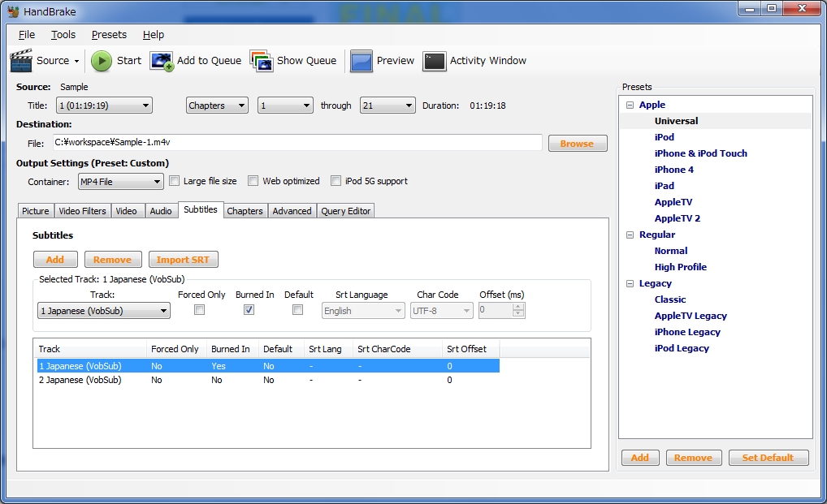
Task: Click the Preview monitor icon
Action: pyautogui.click(x=362, y=61)
